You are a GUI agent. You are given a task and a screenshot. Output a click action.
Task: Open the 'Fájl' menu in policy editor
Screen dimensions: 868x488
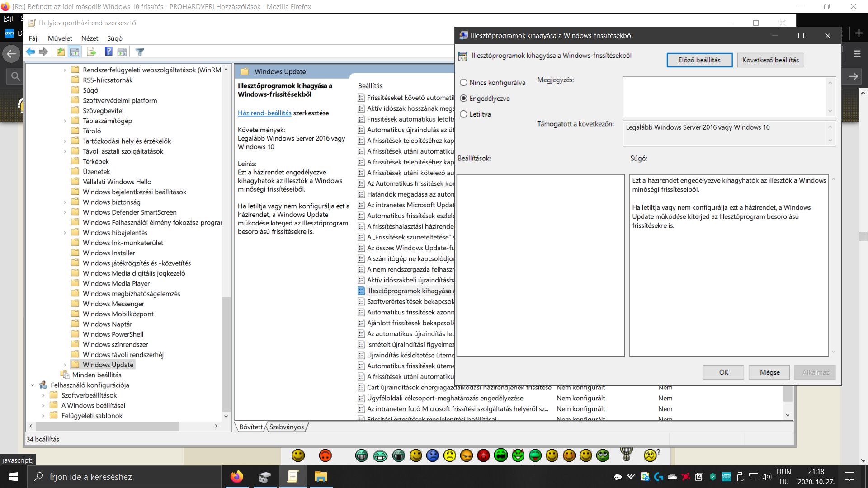[x=34, y=38]
